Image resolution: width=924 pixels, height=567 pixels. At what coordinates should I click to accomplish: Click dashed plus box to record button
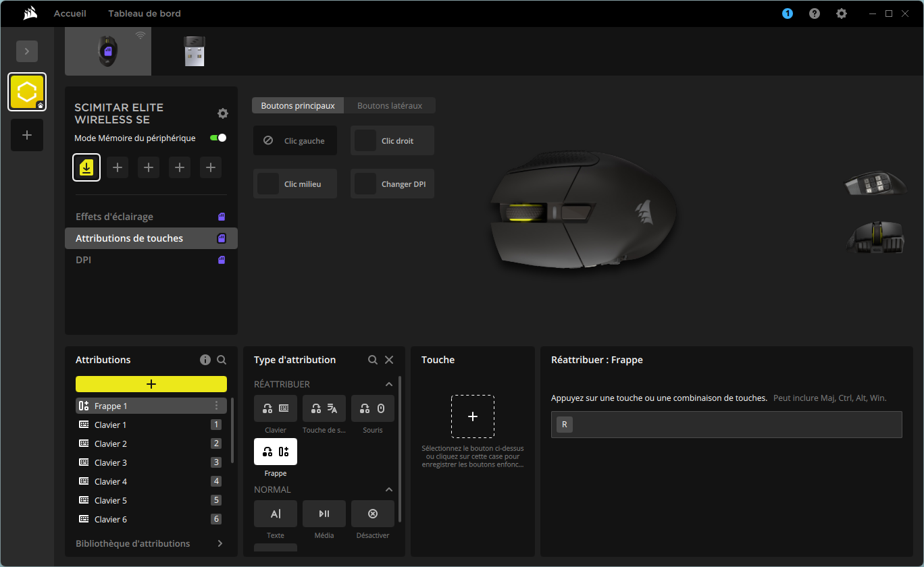[x=473, y=416]
